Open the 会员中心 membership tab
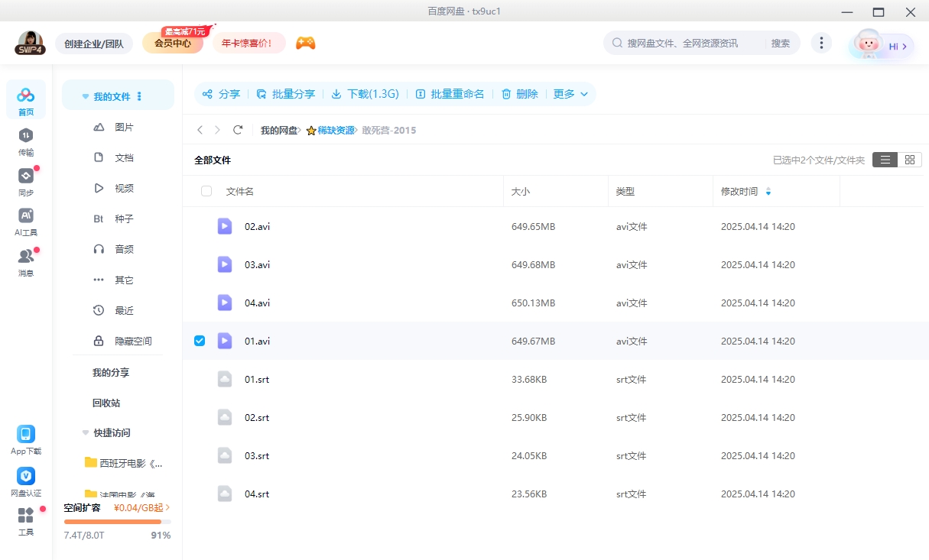Screen dimensions: 929x560 click(172, 44)
